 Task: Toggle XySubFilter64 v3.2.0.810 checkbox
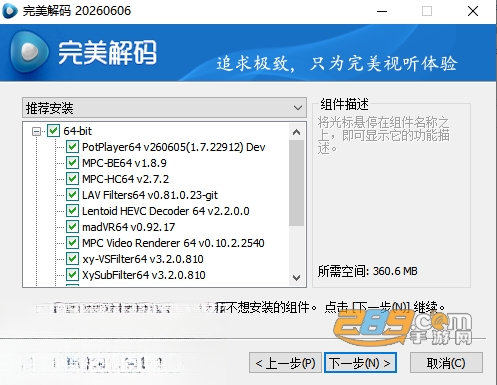72,275
